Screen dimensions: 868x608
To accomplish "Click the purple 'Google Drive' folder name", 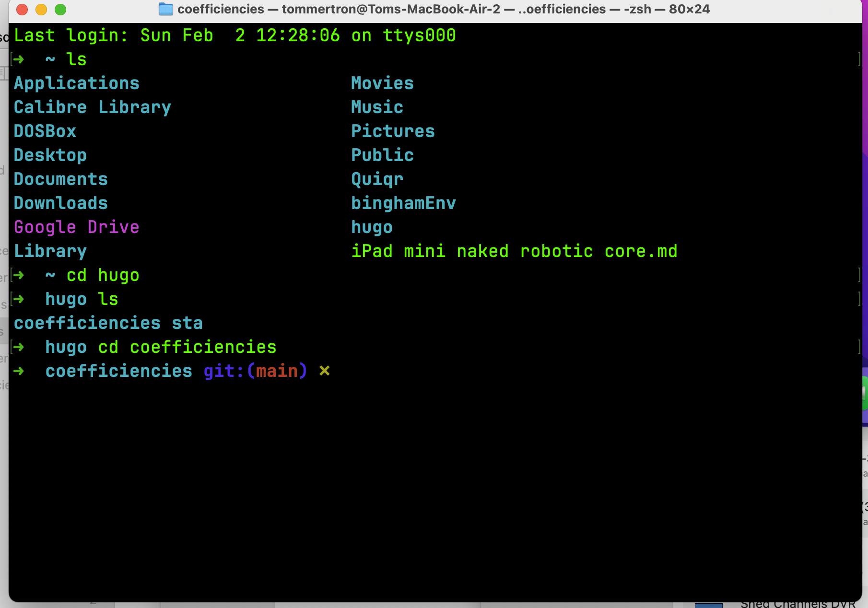I will point(76,227).
